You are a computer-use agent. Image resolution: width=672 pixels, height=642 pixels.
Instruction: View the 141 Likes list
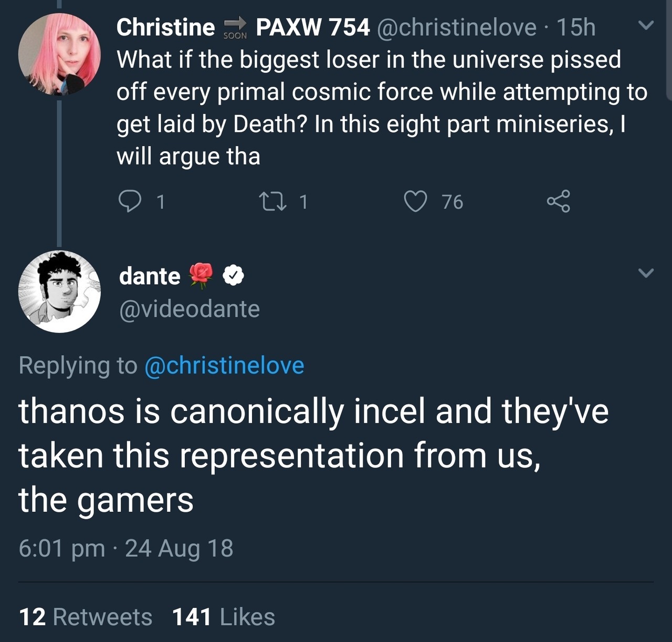point(224,617)
